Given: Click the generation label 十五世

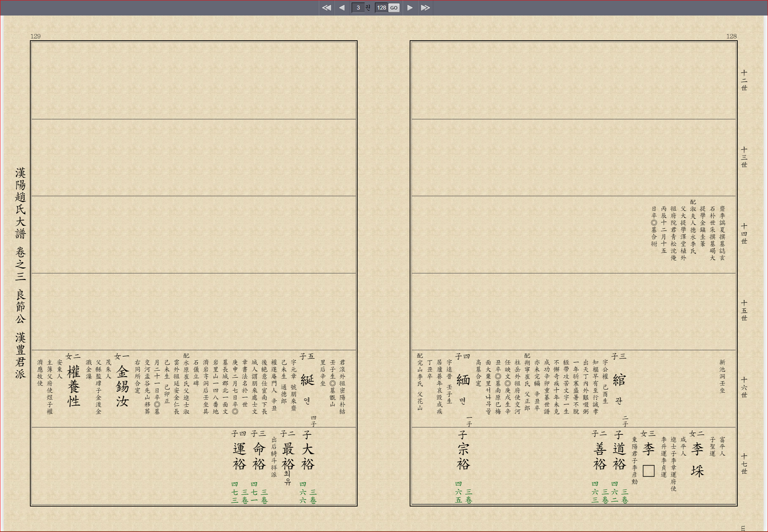Looking at the screenshot, I should point(744,311).
